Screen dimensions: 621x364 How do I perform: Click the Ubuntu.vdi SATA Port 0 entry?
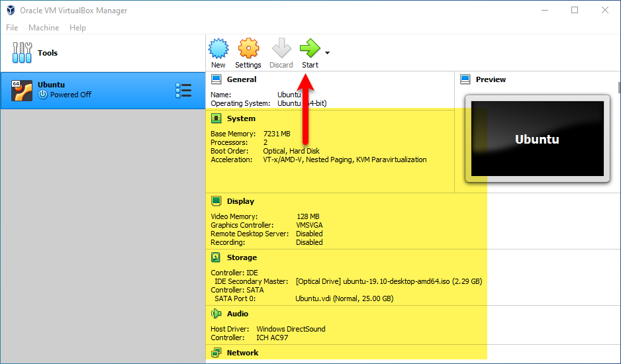point(344,298)
